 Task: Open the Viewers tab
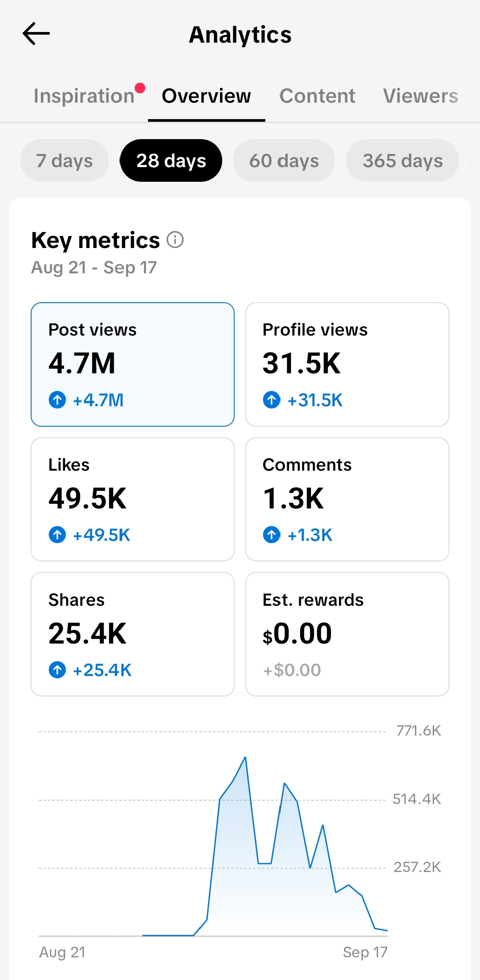click(420, 96)
